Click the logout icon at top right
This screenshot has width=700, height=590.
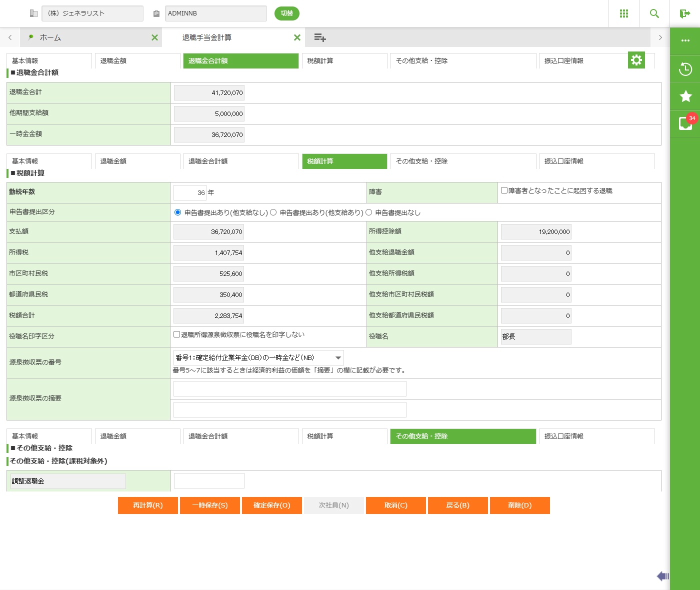[x=684, y=13]
